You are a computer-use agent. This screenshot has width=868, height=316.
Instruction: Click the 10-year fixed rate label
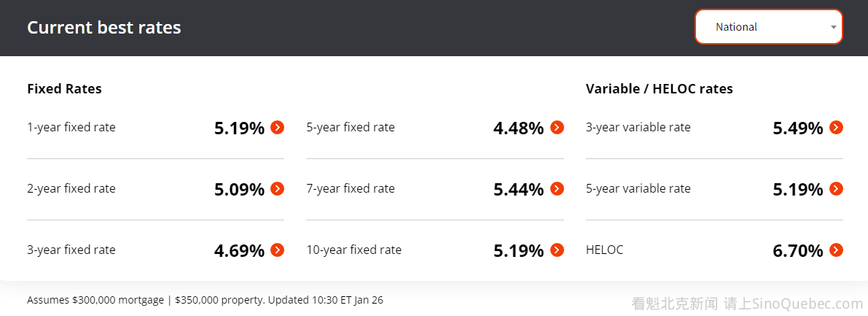click(x=353, y=250)
